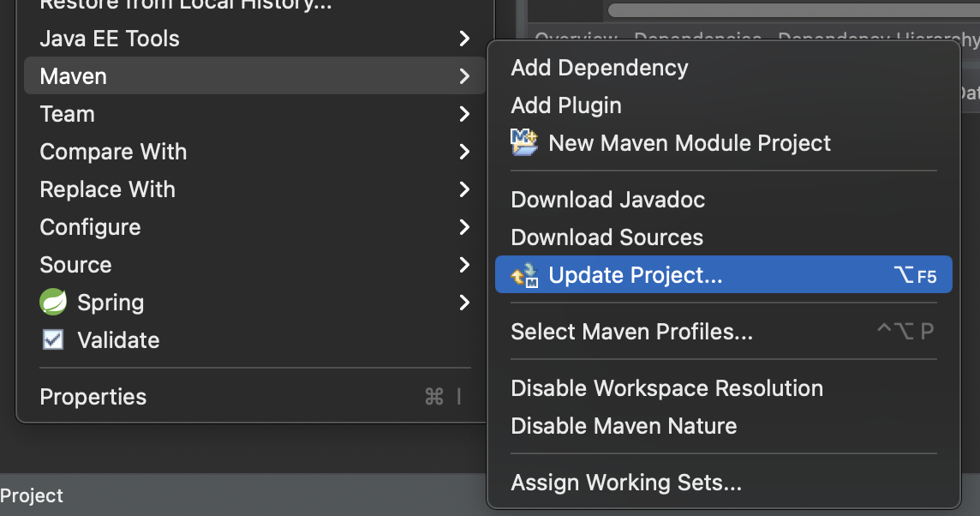
Task: Choose Download Javadoc
Action: pos(724,200)
